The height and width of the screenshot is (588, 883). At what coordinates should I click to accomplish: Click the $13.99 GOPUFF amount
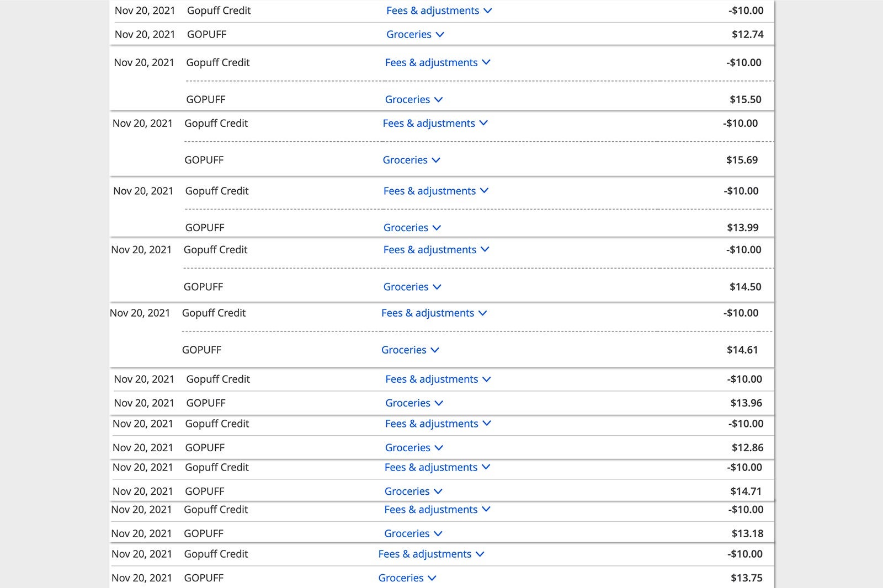point(743,227)
